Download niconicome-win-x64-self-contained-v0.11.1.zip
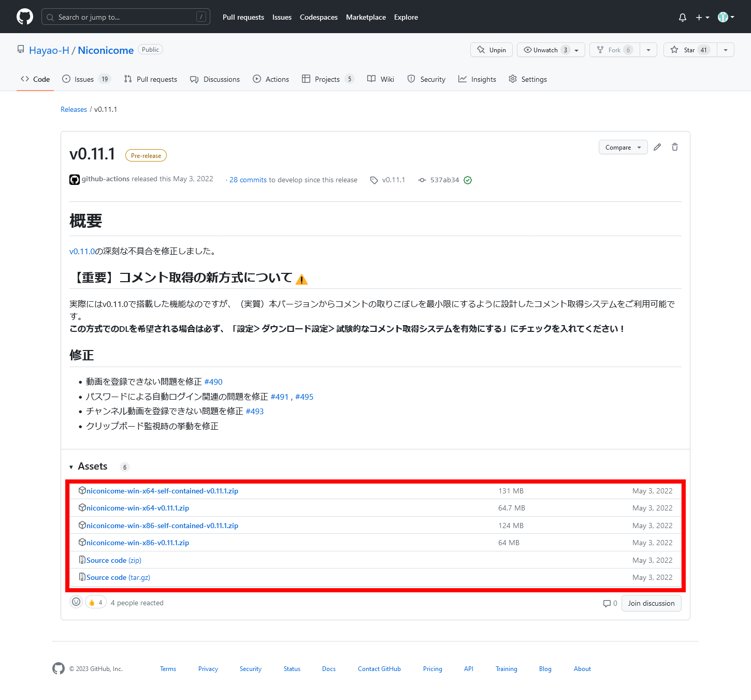Viewport: 751px width, 700px height. click(162, 491)
